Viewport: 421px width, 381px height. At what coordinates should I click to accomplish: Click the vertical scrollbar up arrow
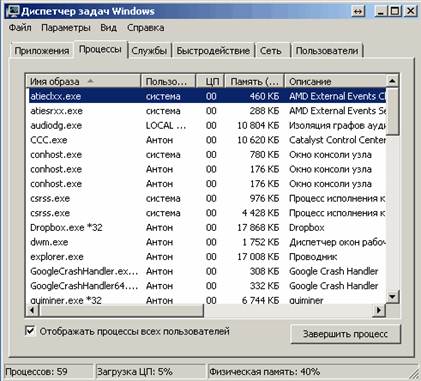(x=392, y=81)
